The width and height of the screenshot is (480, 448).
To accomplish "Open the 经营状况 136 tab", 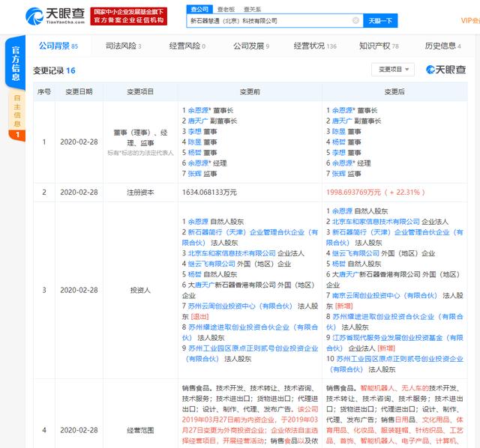I will [315, 46].
